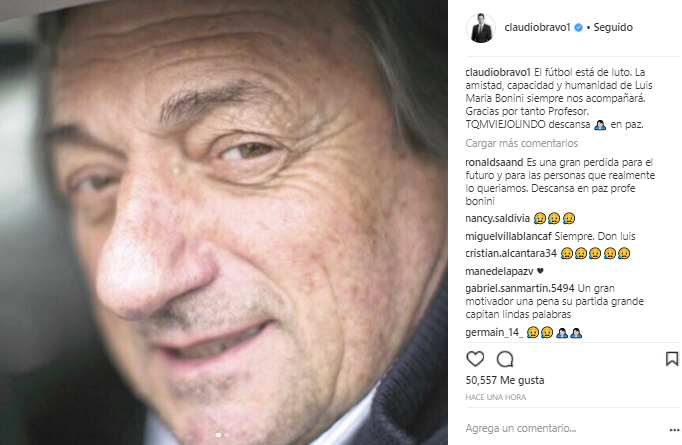Open manedelapazv profile link
Screen dimensions: 682x445
point(499,271)
